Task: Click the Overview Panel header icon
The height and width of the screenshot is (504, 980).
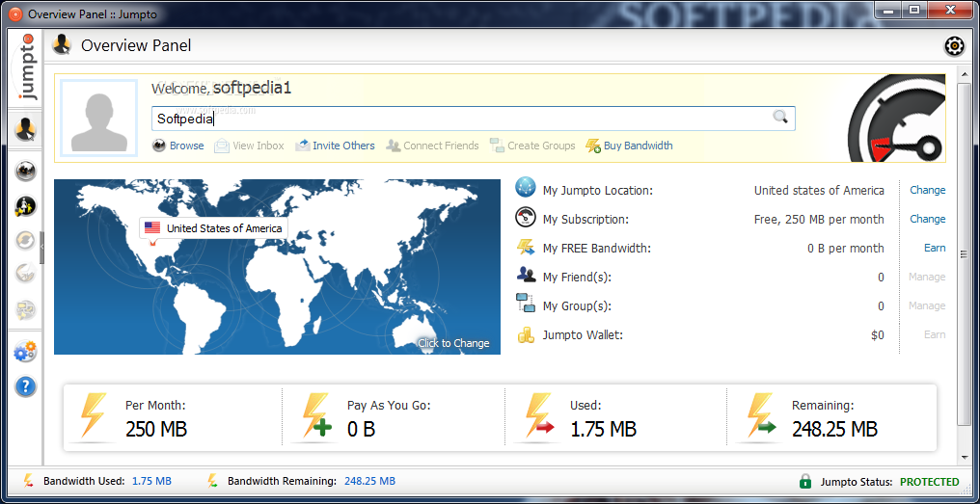Action: point(62,44)
